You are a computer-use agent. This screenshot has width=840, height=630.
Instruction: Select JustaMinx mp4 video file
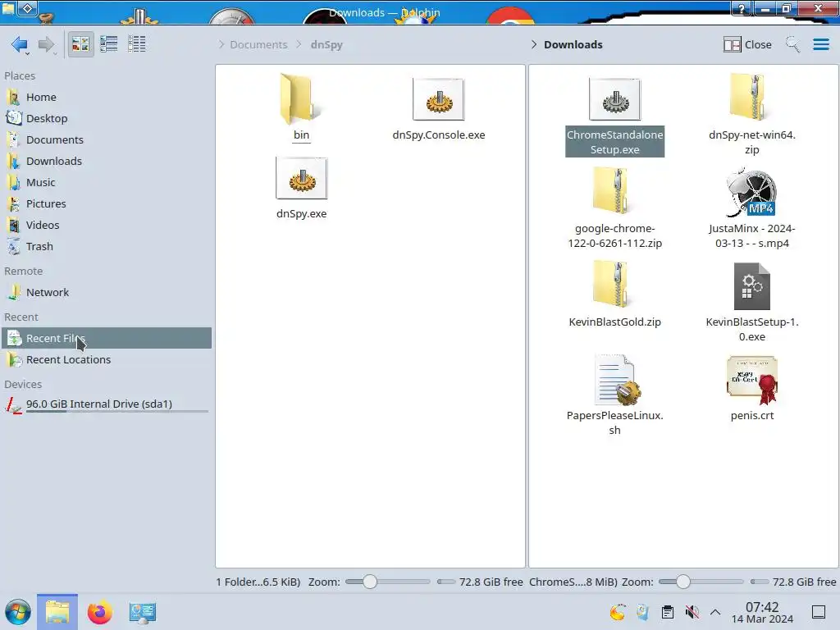pos(751,208)
